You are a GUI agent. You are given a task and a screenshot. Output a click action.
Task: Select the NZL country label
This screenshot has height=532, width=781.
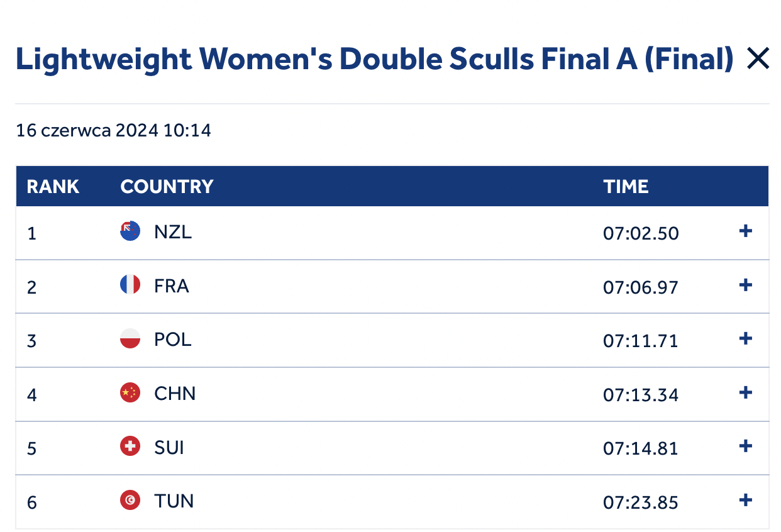pyautogui.click(x=173, y=232)
